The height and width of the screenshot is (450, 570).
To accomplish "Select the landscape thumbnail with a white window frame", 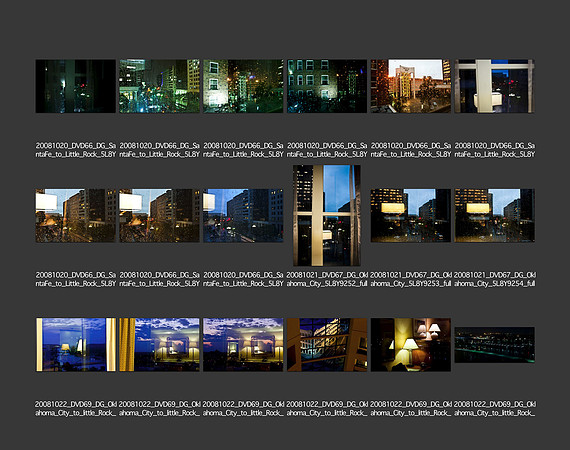I will 494,86.
